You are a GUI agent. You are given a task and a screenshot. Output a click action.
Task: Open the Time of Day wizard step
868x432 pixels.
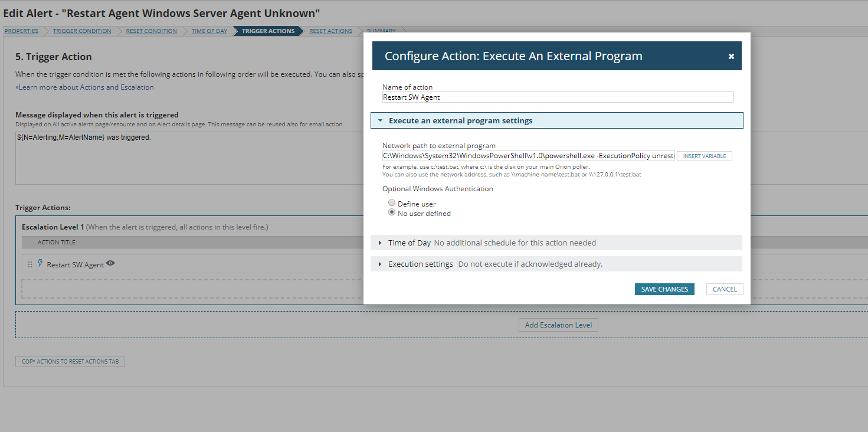pyautogui.click(x=209, y=31)
